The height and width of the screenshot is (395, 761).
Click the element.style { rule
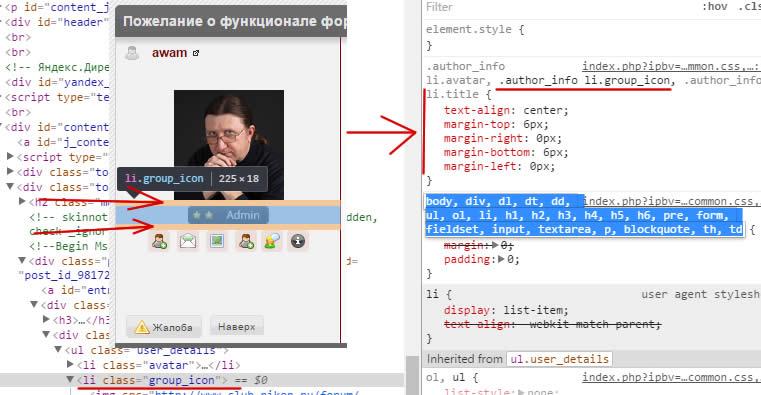(475, 29)
